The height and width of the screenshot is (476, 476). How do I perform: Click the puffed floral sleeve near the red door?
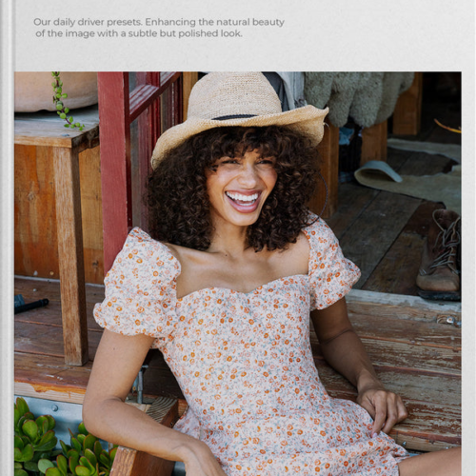pos(138,286)
